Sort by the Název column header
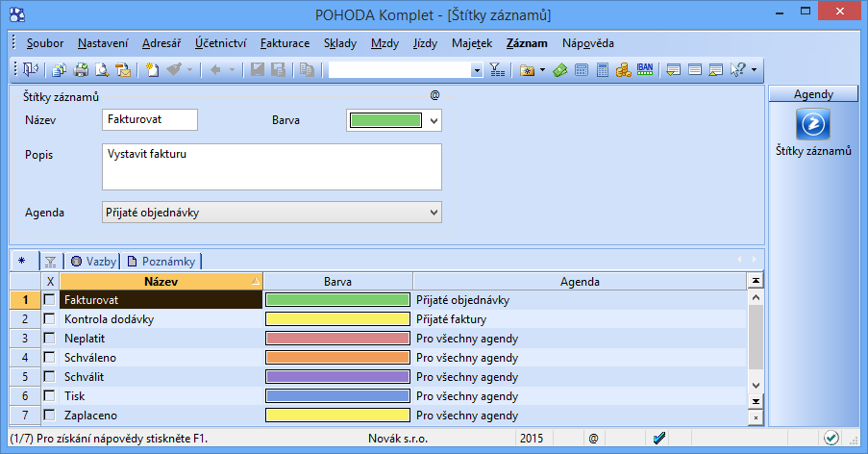This screenshot has height=454, width=868. (161, 281)
